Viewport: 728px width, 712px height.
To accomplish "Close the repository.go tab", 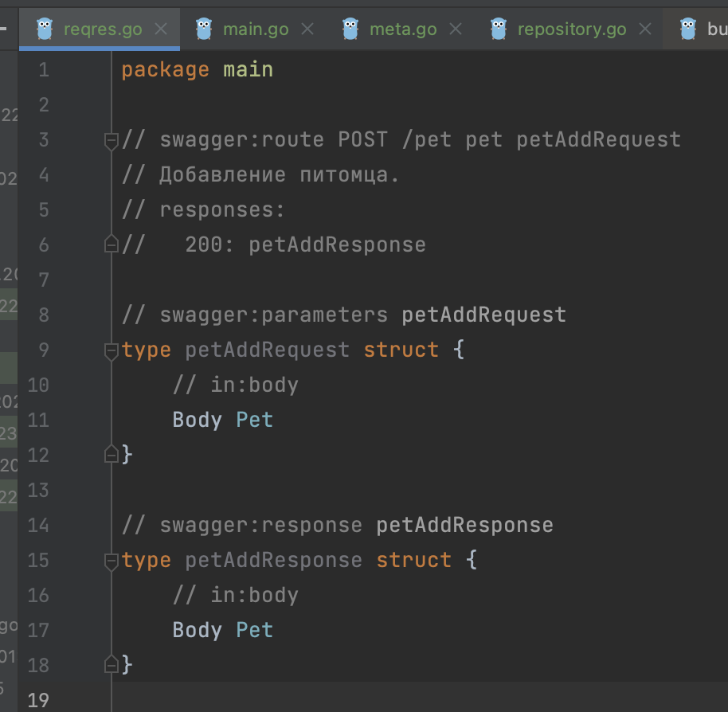I will coord(644,29).
